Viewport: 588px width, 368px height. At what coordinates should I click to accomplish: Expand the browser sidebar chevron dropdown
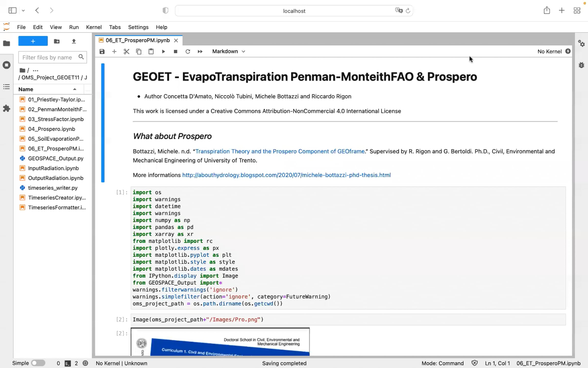[23, 11]
